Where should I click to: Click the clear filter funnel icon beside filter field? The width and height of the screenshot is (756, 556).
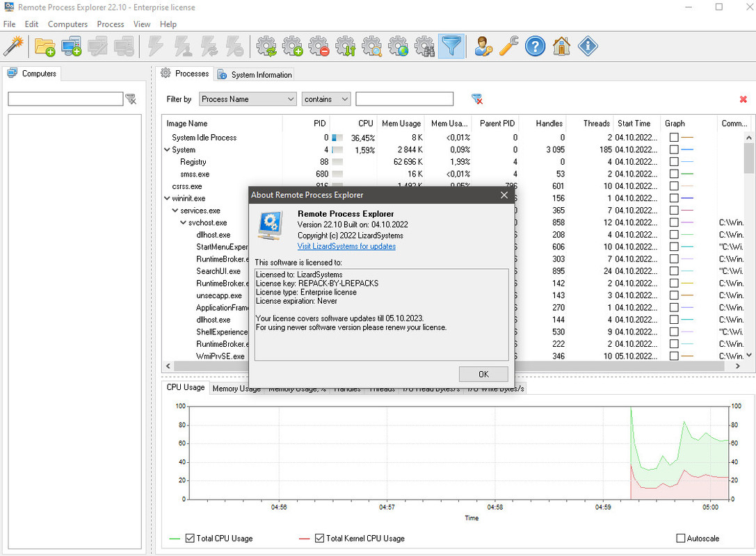point(477,99)
